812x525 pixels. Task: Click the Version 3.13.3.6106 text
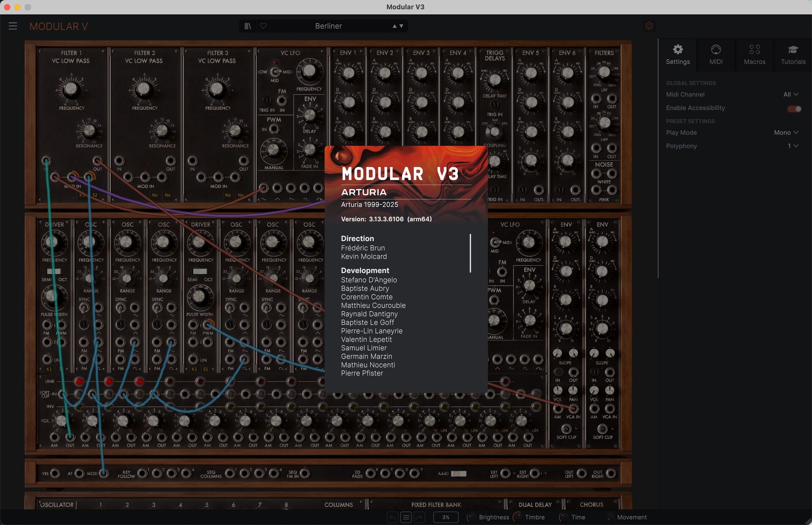coord(386,219)
